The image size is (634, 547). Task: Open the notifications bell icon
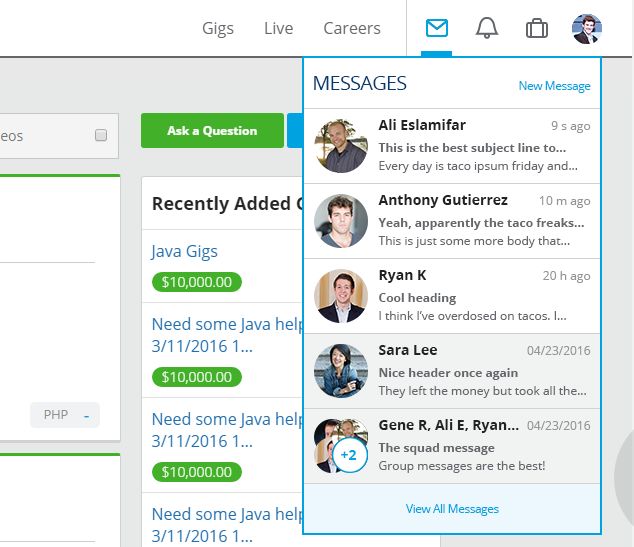point(487,28)
